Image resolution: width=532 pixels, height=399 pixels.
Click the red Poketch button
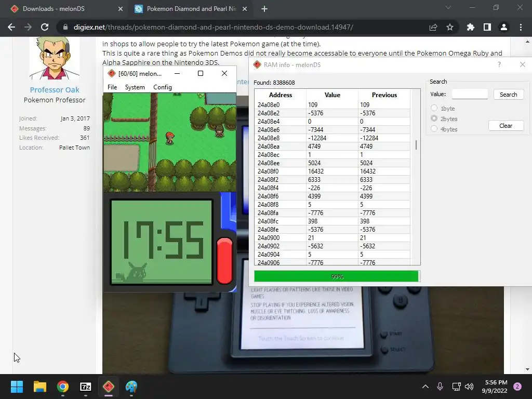224,261
